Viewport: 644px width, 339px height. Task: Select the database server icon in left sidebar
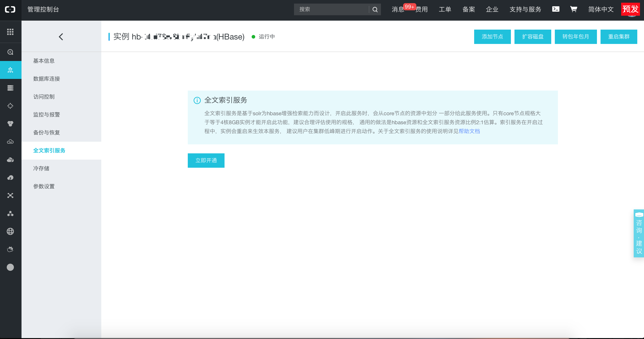coord(11,88)
